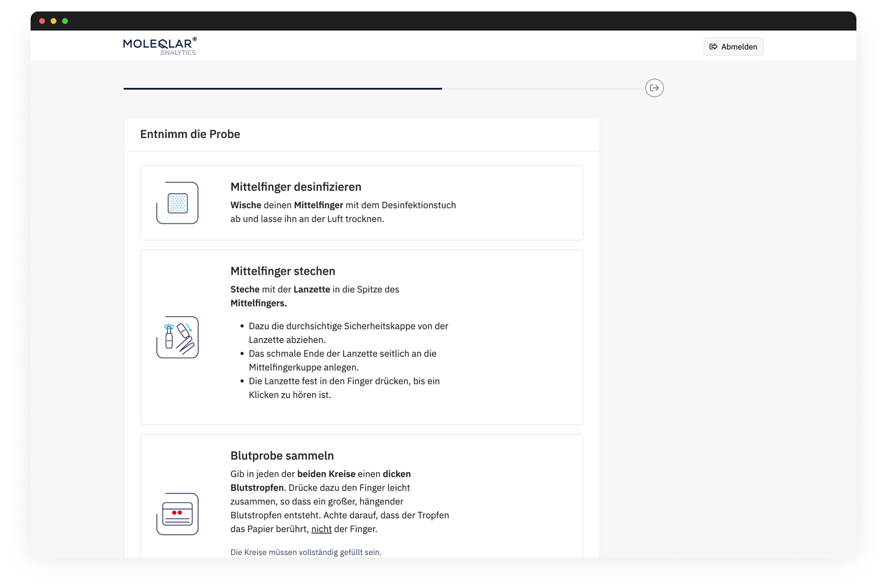Click the disinfection wipe icon
The height and width of the screenshot is (588, 887).
click(177, 203)
